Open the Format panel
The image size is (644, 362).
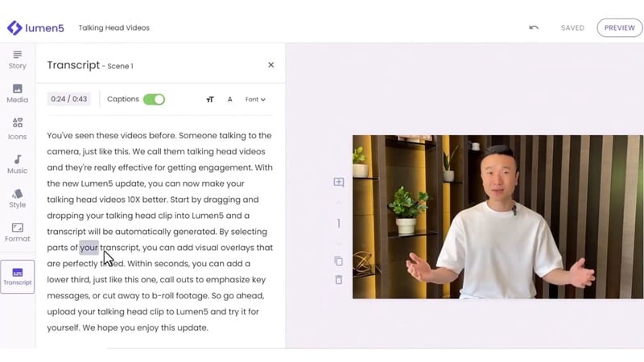(17, 232)
